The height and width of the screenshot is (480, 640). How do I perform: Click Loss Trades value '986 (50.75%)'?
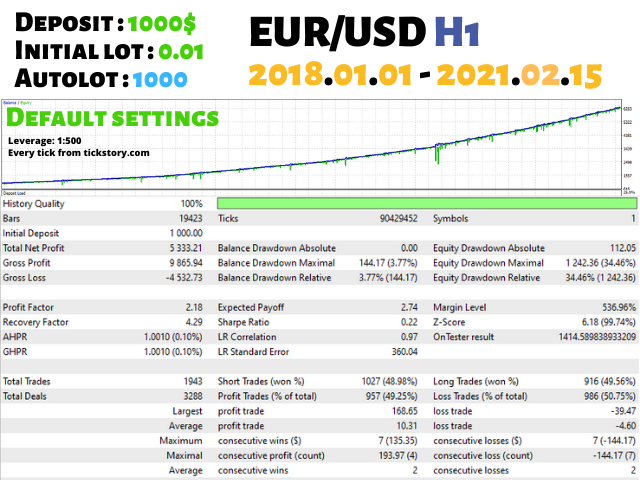[610, 396]
